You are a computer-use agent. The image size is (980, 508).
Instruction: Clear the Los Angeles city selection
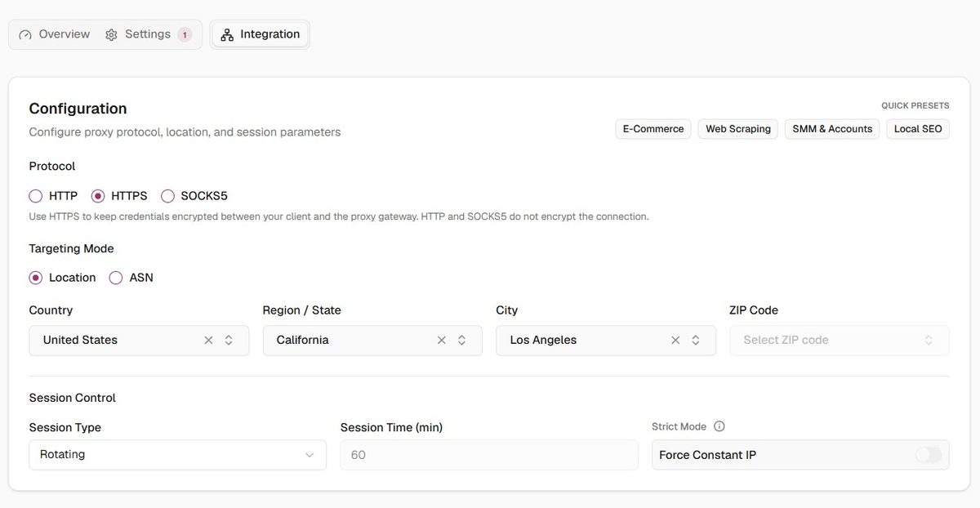[675, 341]
